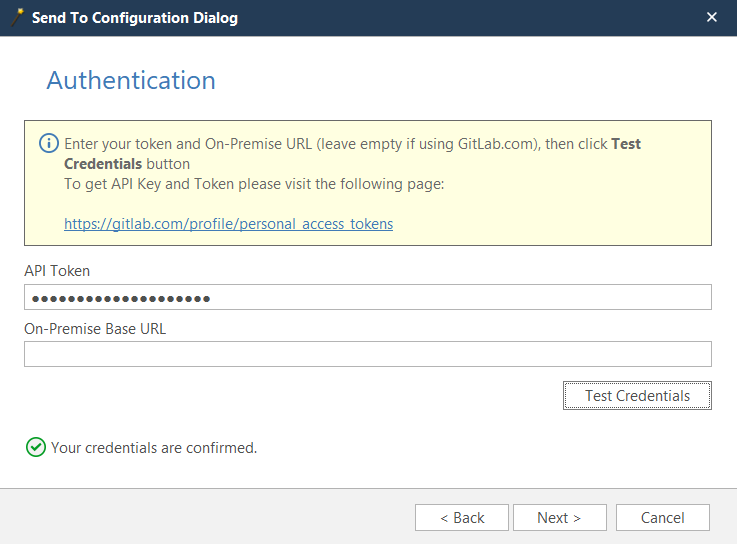Click the API Token label

57,271
